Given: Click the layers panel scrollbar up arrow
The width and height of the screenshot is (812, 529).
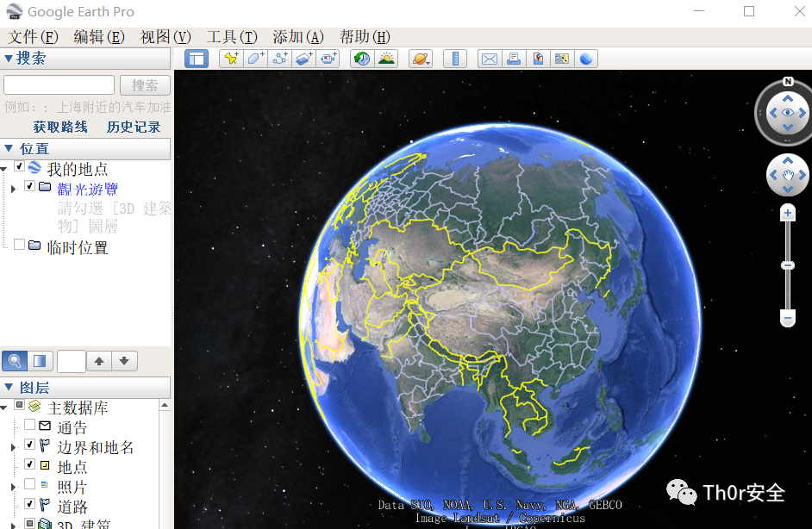Looking at the screenshot, I should (x=165, y=405).
